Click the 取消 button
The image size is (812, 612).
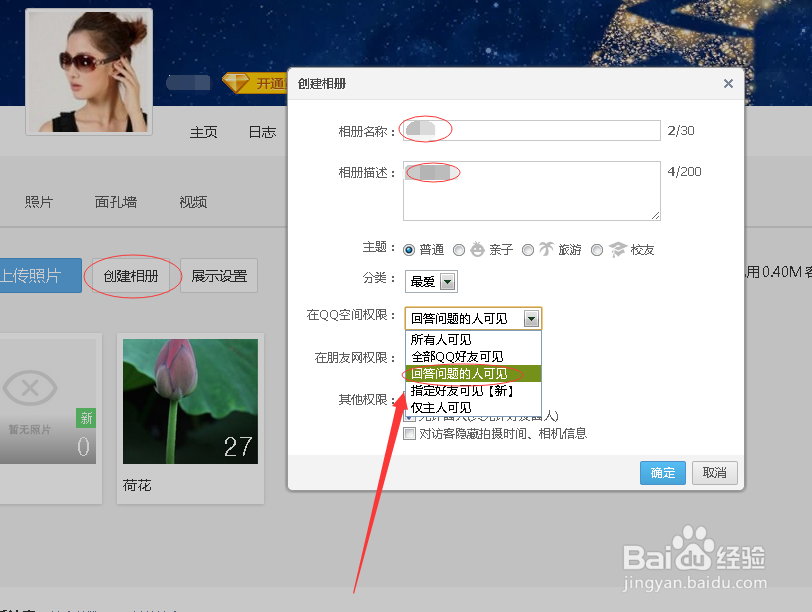(715, 473)
